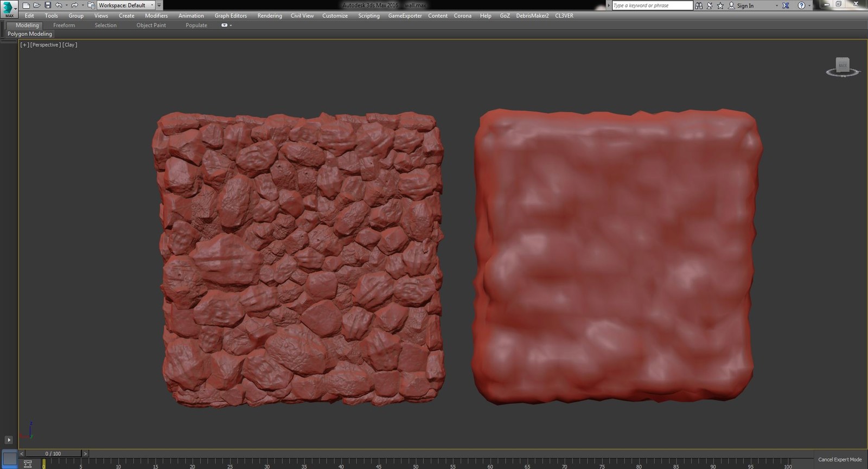Switch to the Object Paint ribbon tab

click(151, 25)
